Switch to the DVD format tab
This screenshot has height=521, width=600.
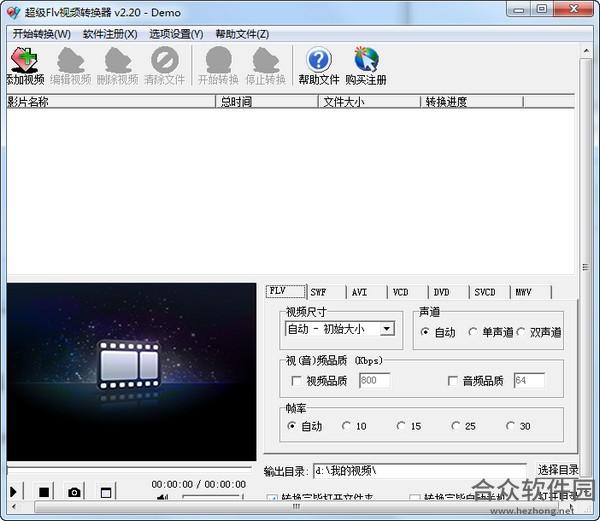click(x=449, y=292)
